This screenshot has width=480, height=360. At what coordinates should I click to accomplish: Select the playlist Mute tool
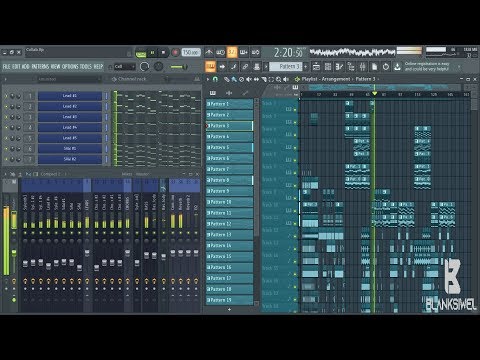(249, 79)
